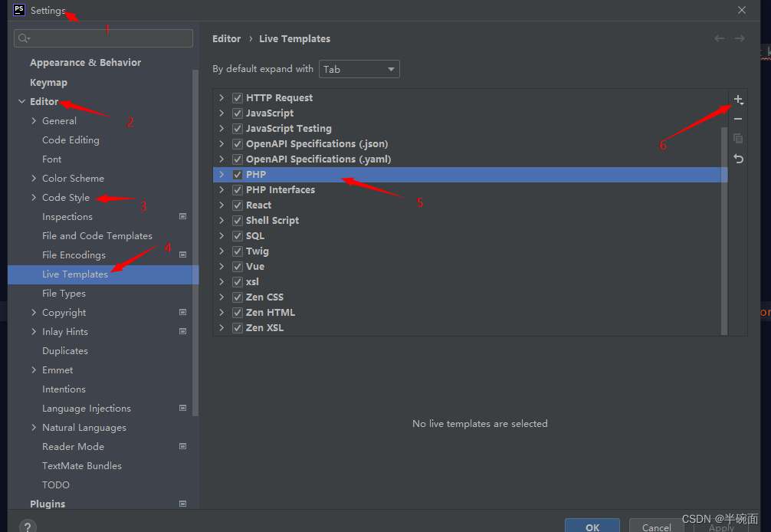
Task: Open Appearance & Behavior settings
Action: (86, 62)
